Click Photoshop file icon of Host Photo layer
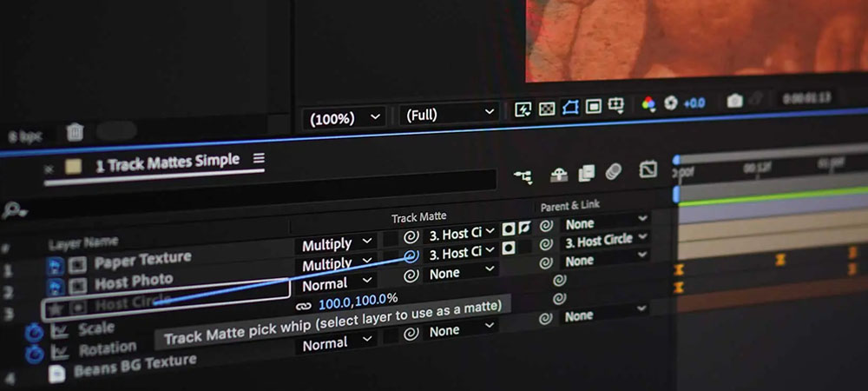 click(x=56, y=287)
